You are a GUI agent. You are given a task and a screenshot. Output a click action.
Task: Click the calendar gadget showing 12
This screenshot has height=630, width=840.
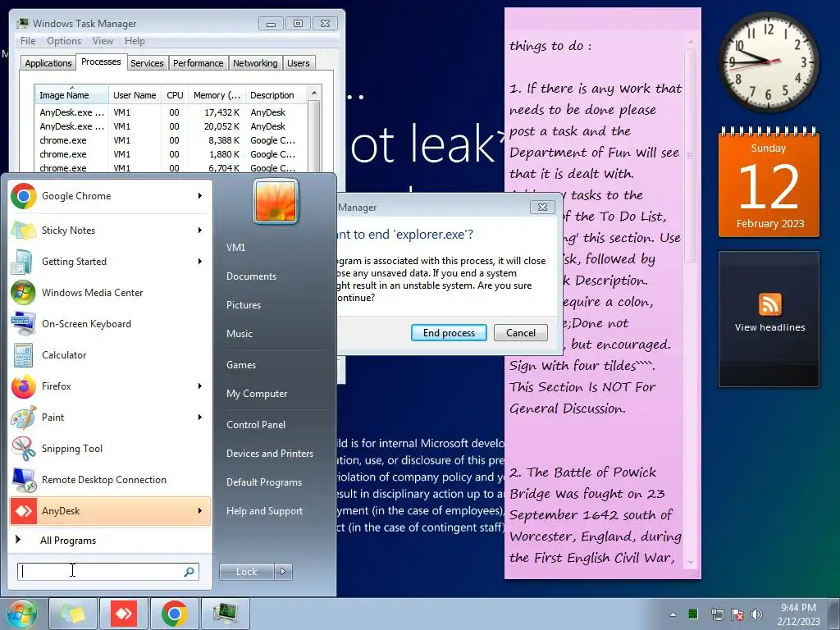[x=769, y=183]
